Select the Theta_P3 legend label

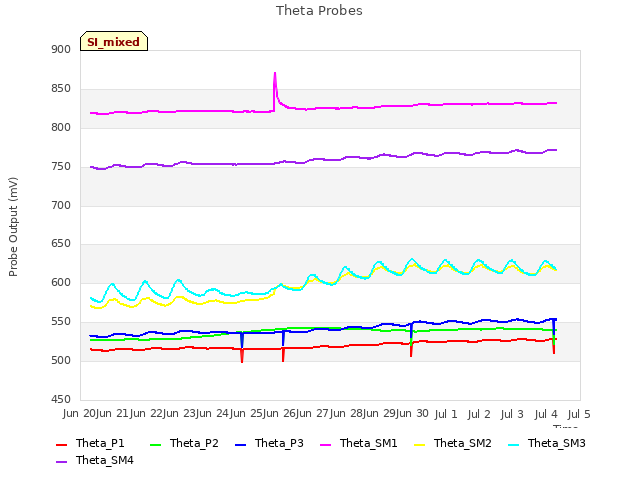click(x=279, y=443)
